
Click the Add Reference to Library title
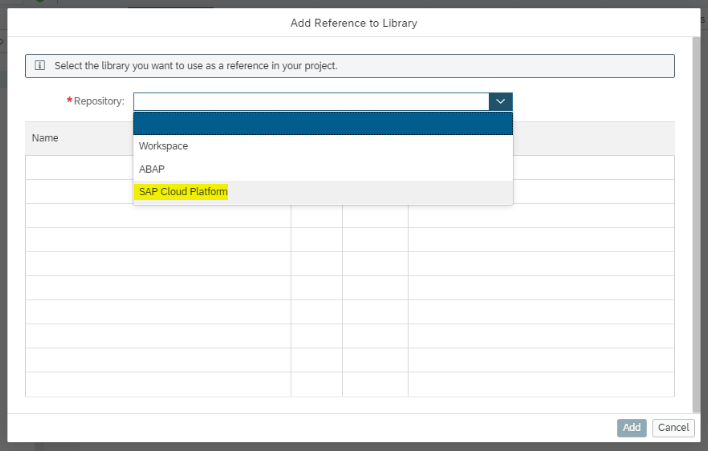pyautogui.click(x=354, y=23)
